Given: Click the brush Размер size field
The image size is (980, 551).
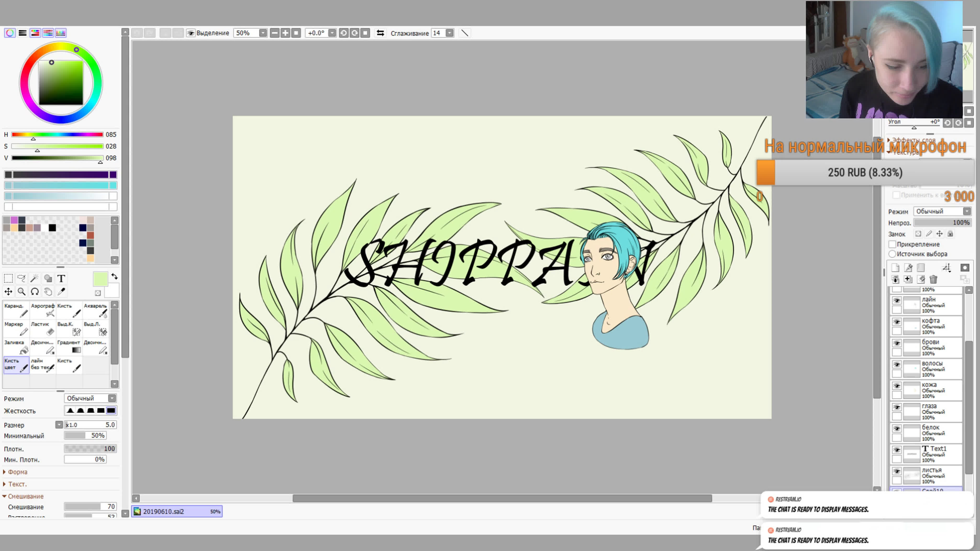Looking at the screenshot, I should tap(90, 425).
